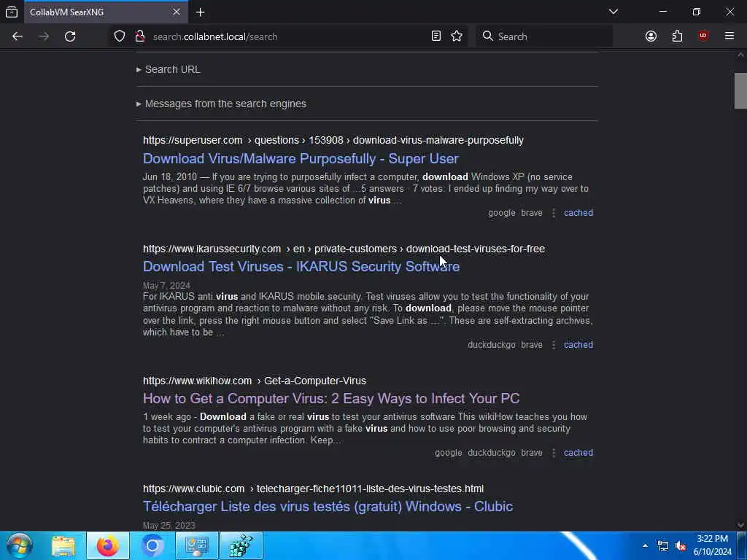Open How to Get a Computer Virus link

coord(331,399)
